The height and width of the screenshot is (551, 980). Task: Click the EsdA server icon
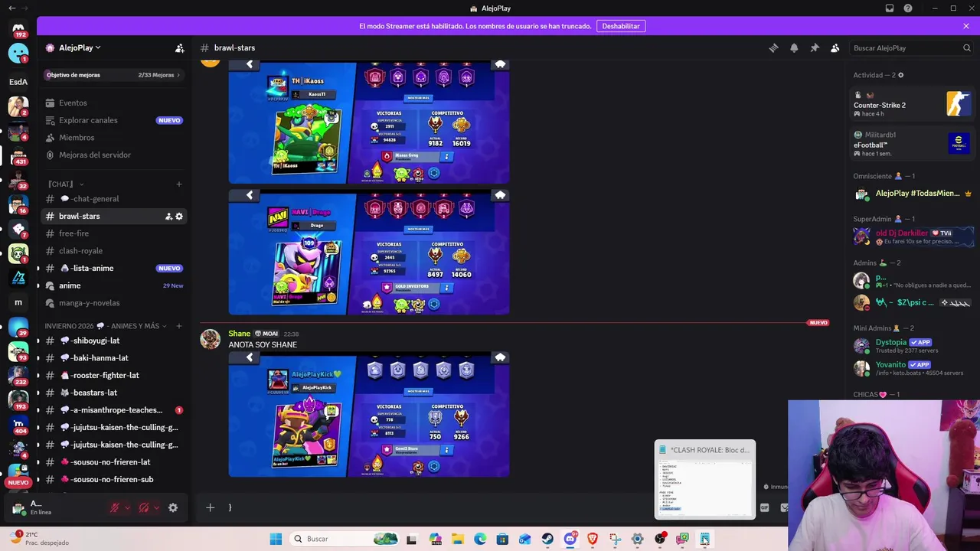18,81
